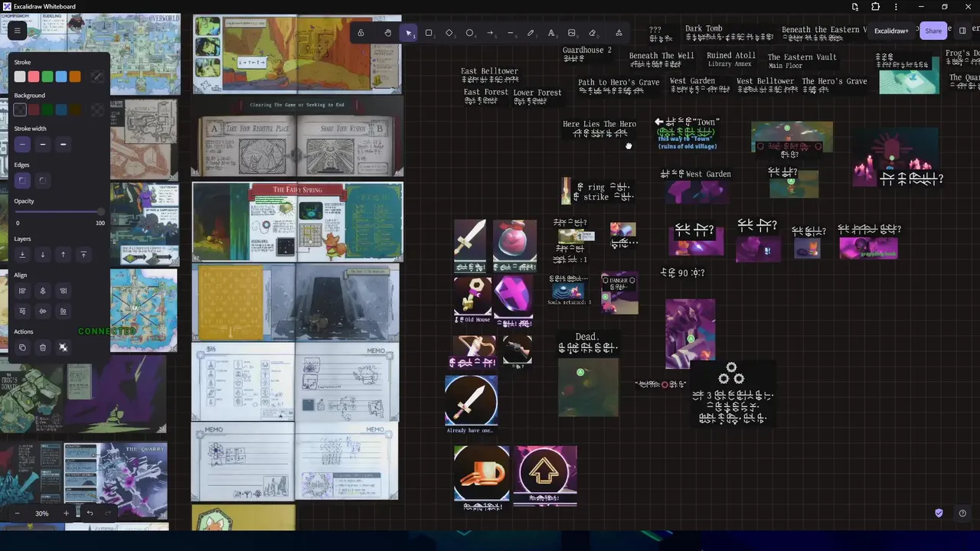
Task: Select sharp edges option
Action: click(22, 181)
